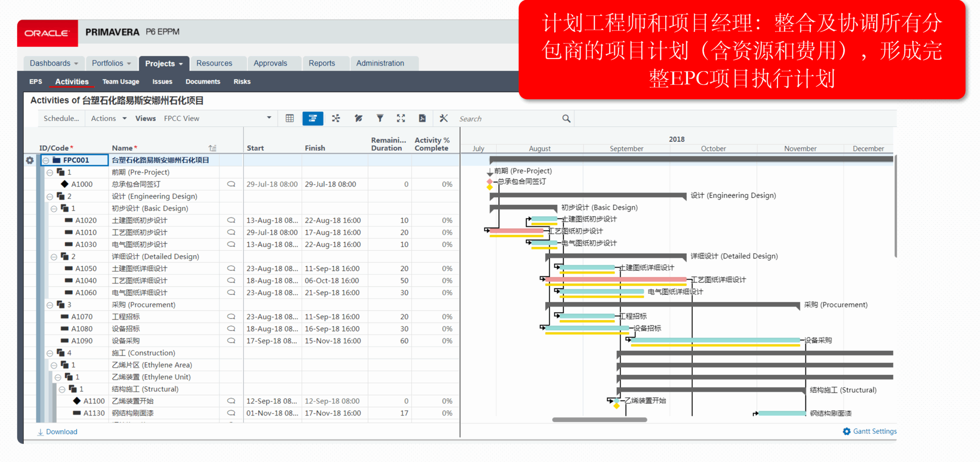Collapse the 采购 (Procurement) WBS group
Viewport: 980px width, 462px height.
point(50,305)
